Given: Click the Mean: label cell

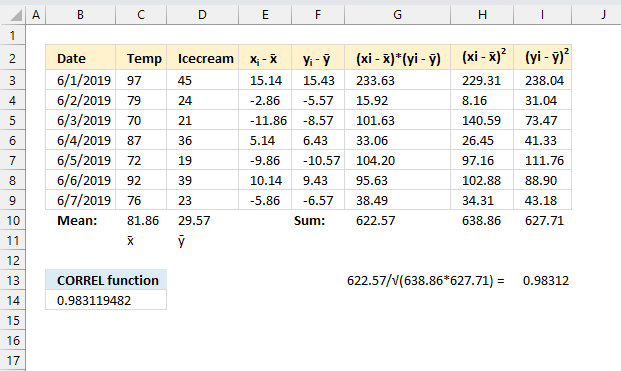Looking at the screenshot, I should pyautogui.click(x=80, y=220).
